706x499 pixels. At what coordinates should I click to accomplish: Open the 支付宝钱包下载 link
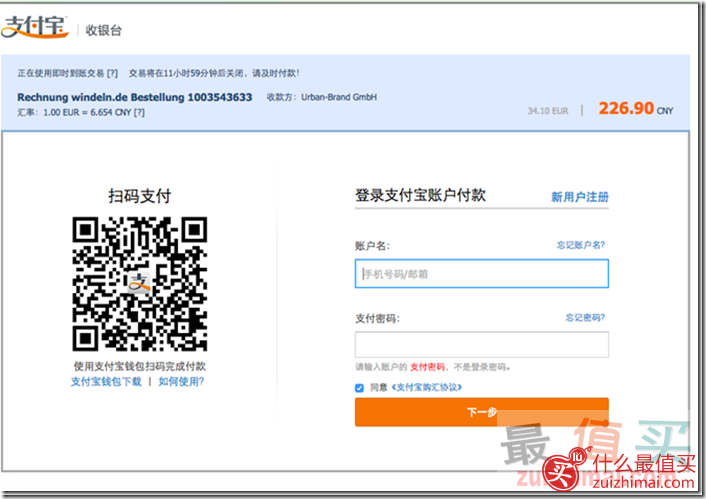tap(106, 381)
